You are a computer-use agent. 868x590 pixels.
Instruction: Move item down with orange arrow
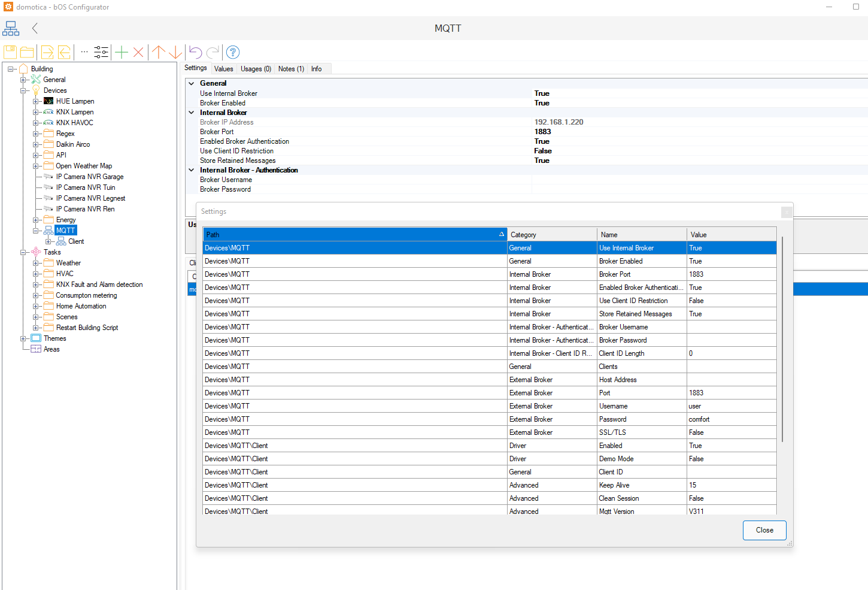click(175, 52)
